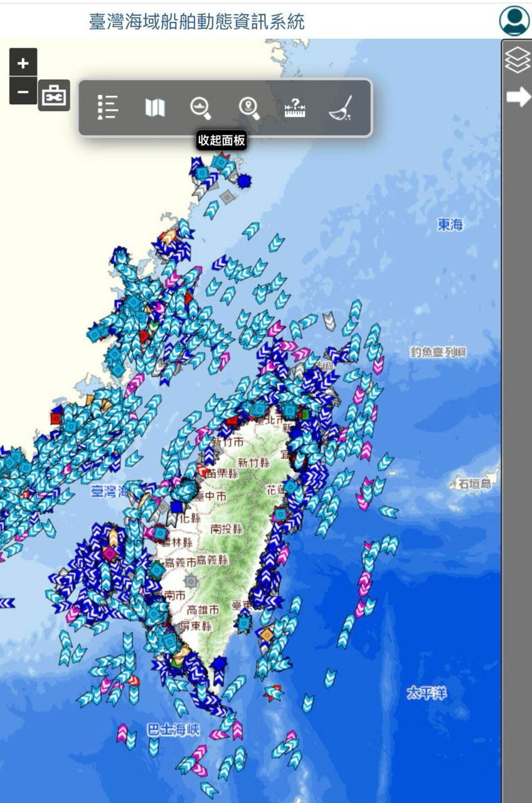Click the 太平洋 label on the map
The width and height of the screenshot is (532, 803).
tap(427, 693)
